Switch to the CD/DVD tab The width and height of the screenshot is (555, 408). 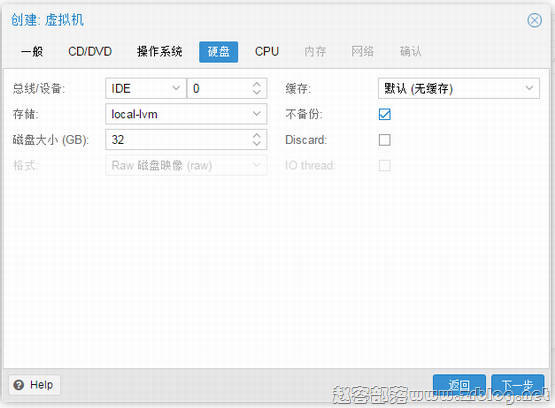90,52
